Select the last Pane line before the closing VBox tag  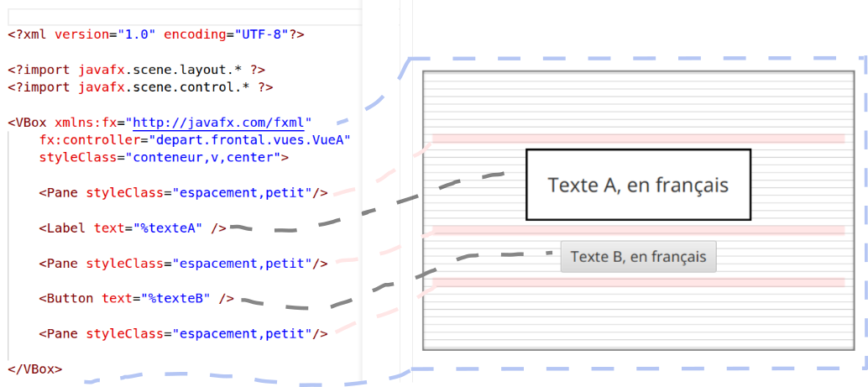point(183,334)
